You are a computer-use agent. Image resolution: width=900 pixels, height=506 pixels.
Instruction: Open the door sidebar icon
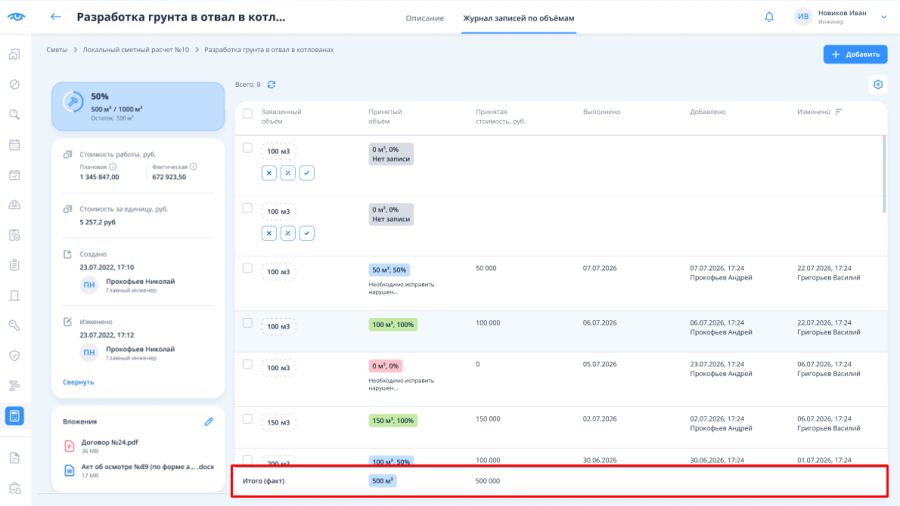click(15, 295)
